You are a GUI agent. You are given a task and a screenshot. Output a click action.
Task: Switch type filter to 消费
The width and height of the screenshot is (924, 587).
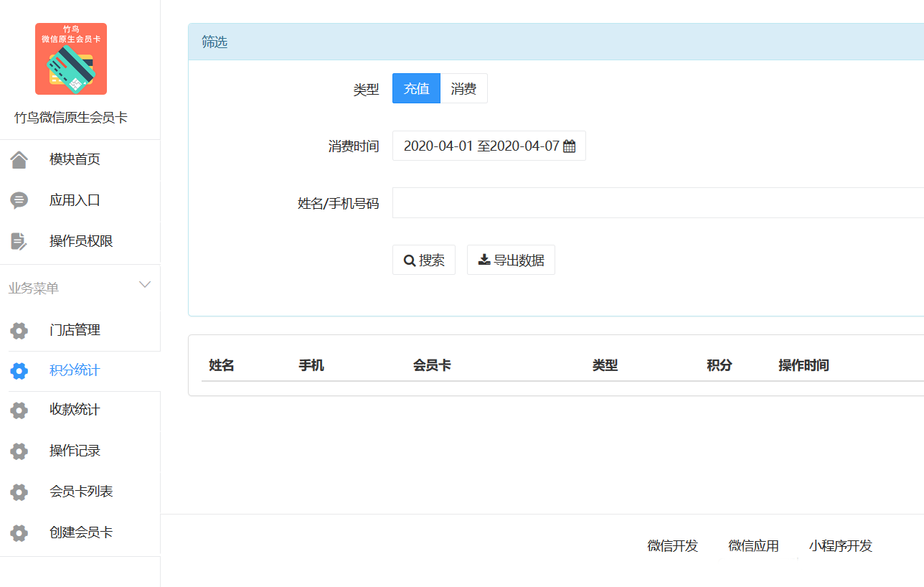463,88
